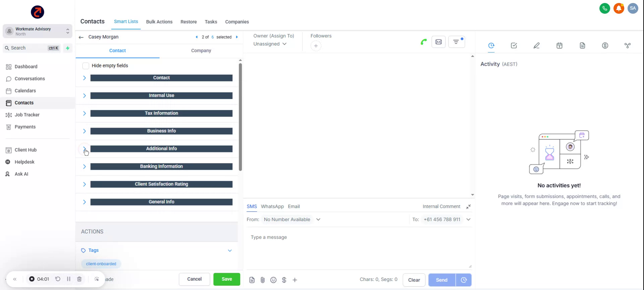
Task: Restart the screen recording
Action: 58,279
